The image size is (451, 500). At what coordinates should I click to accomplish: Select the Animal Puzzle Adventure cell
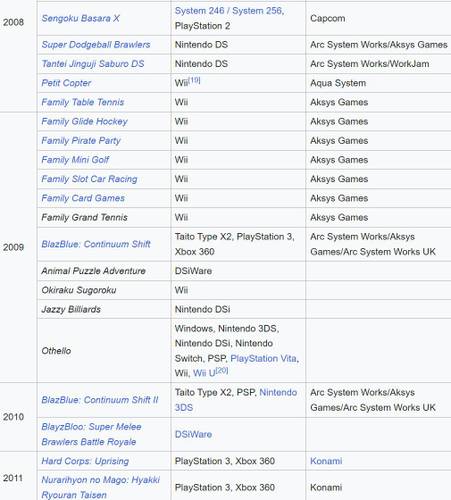tap(104, 271)
